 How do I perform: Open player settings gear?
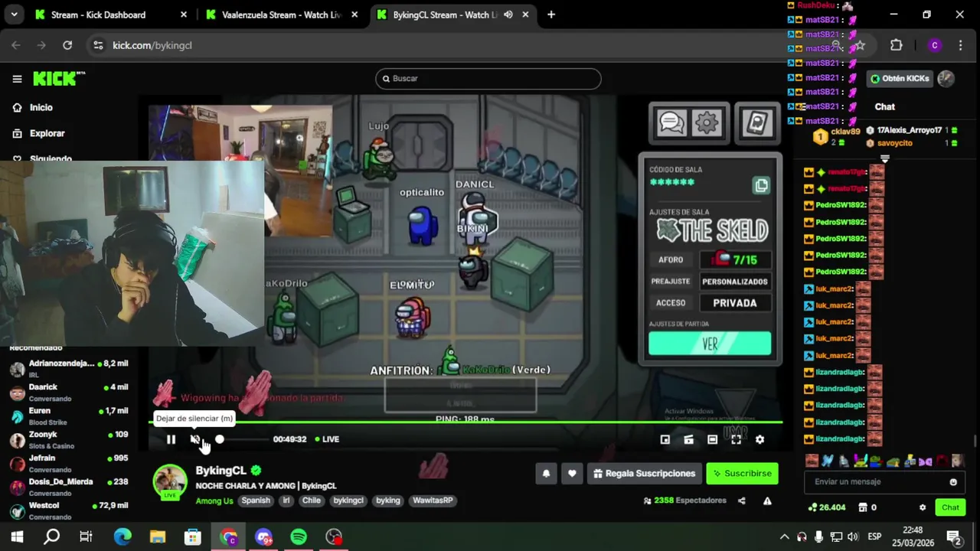759,439
